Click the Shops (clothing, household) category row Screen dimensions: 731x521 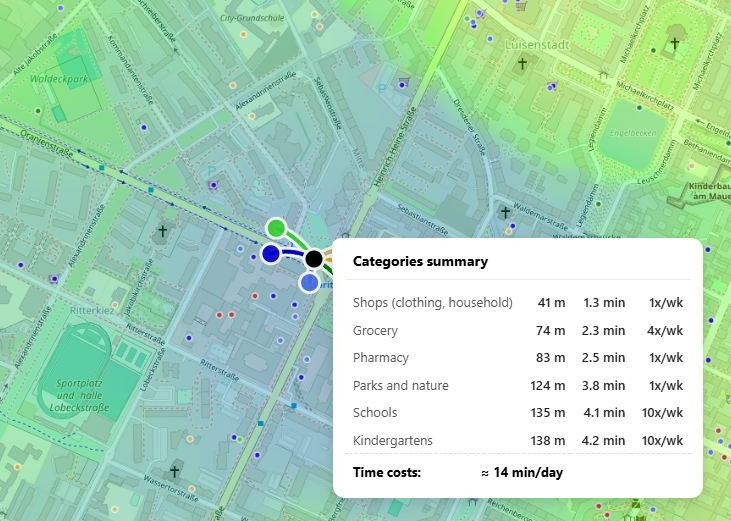click(x=518, y=302)
